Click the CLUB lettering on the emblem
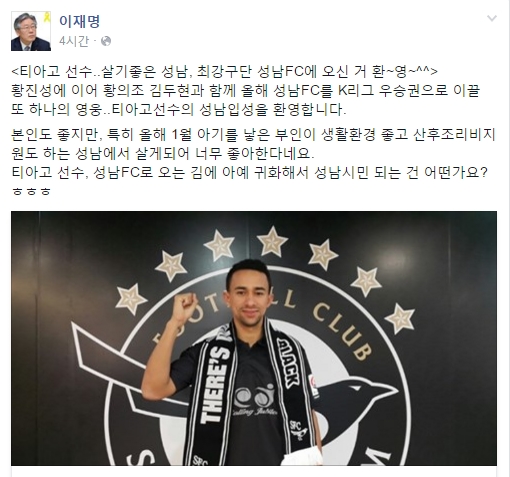This screenshot has width=510, height=477. pos(342,328)
